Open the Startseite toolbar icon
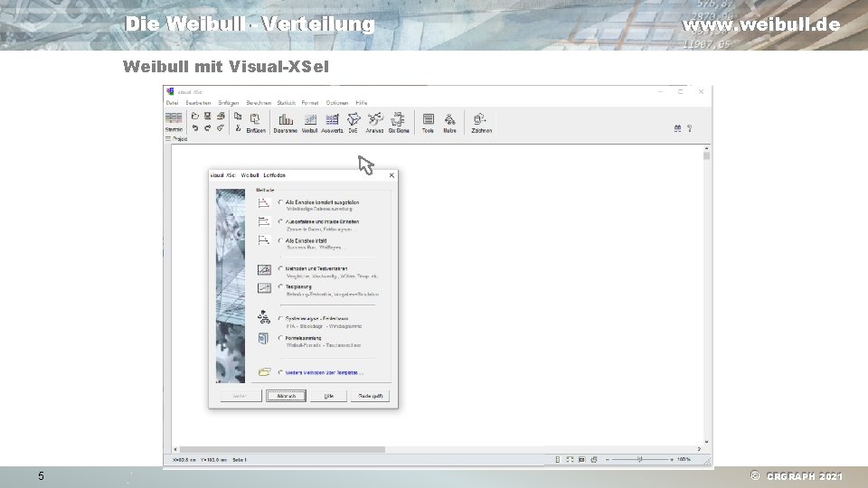Screen dimensions: 868x488 [x=174, y=122]
